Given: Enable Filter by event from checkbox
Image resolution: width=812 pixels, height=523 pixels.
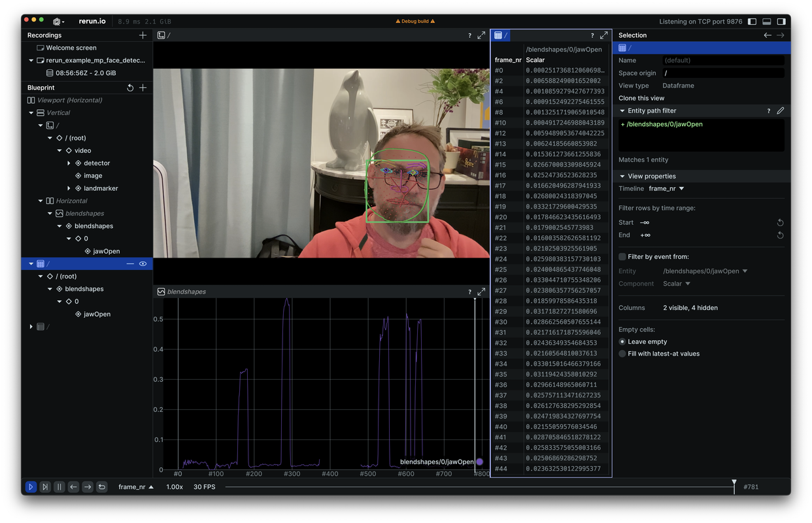Looking at the screenshot, I should [x=622, y=257].
